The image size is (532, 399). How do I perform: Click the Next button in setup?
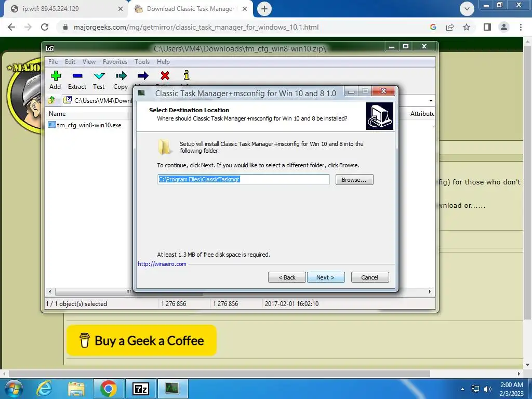coord(326,277)
